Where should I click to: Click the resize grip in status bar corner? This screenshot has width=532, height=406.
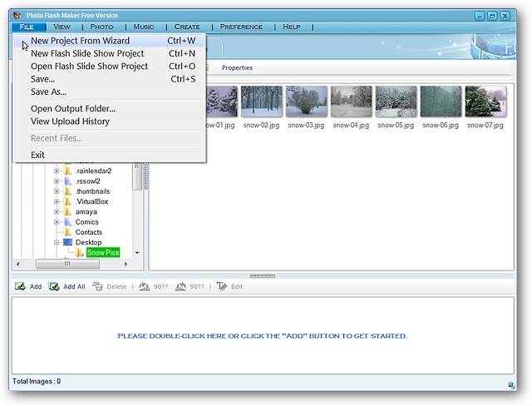click(511, 384)
